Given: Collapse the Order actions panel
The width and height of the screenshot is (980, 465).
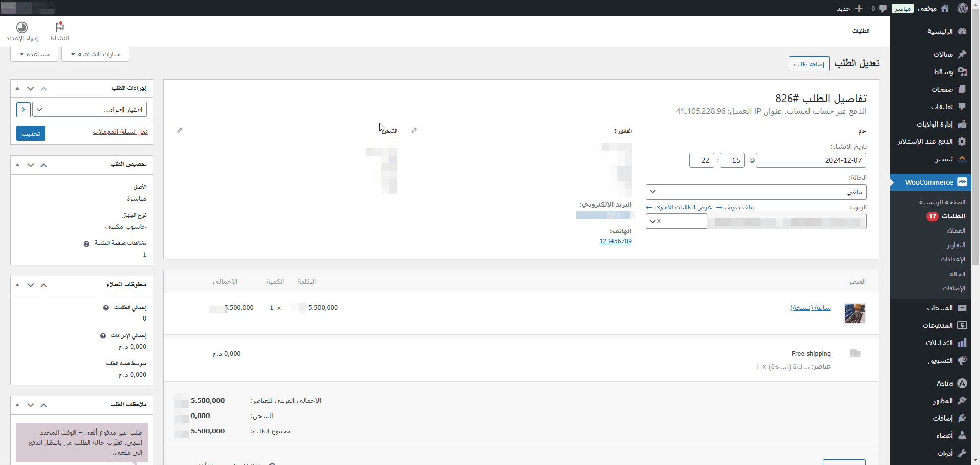Looking at the screenshot, I should pos(17,89).
